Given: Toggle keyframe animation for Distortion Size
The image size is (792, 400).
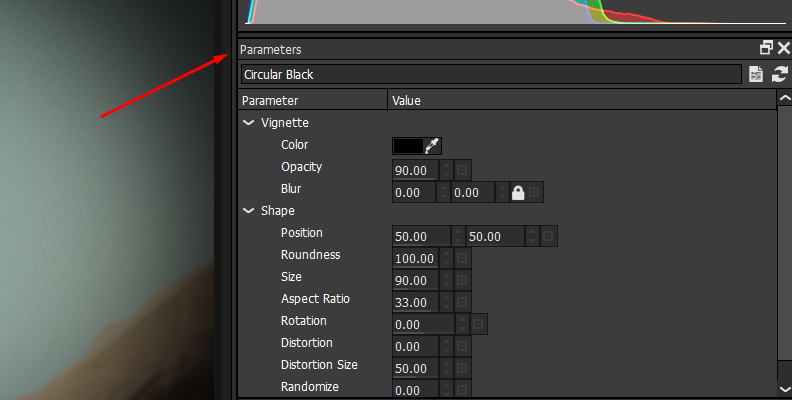Looking at the screenshot, I should pyautogui.click(x=462, y=368).
